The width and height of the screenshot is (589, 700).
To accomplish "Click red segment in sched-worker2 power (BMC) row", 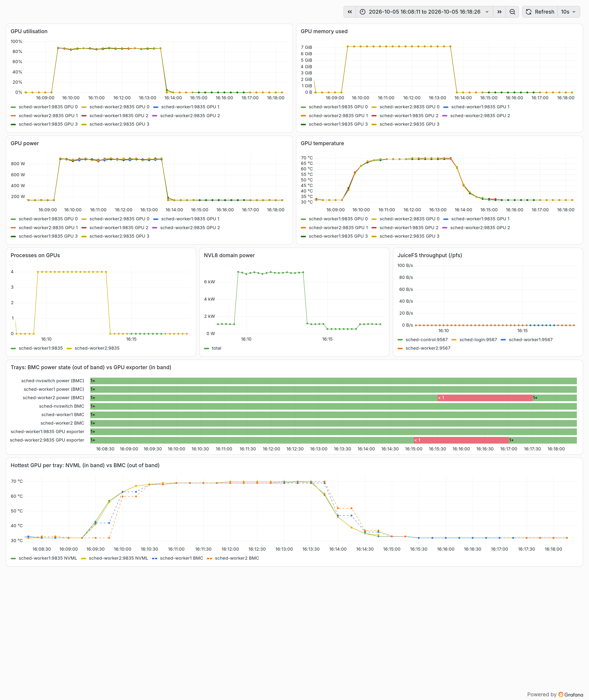I will tap(485, 398).
